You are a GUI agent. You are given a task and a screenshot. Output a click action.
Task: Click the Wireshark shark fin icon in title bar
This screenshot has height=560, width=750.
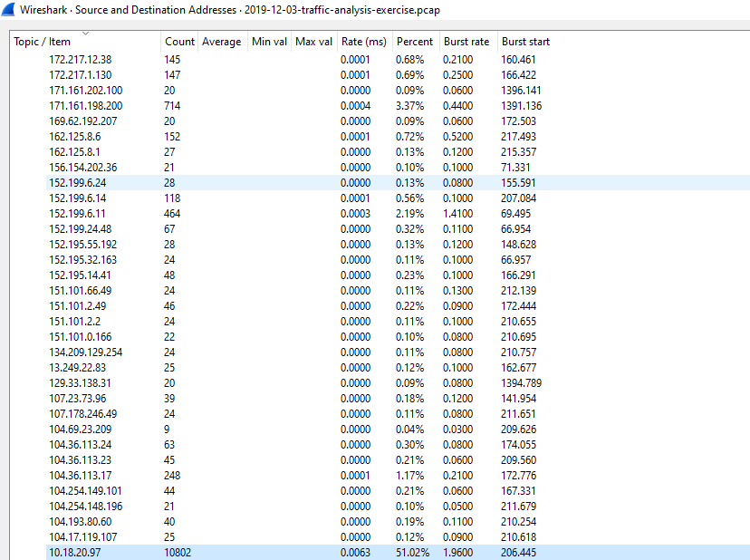pyautogui.click(x=7, y=10)
